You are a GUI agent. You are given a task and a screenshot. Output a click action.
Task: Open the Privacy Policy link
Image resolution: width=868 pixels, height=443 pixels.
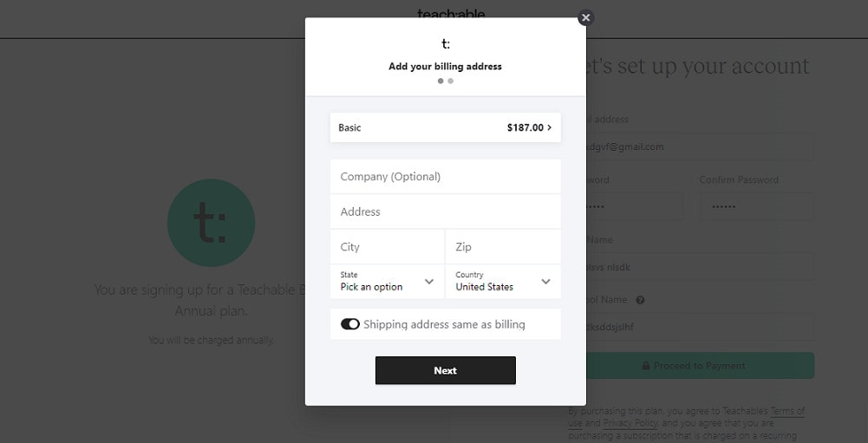click(630, 423)
